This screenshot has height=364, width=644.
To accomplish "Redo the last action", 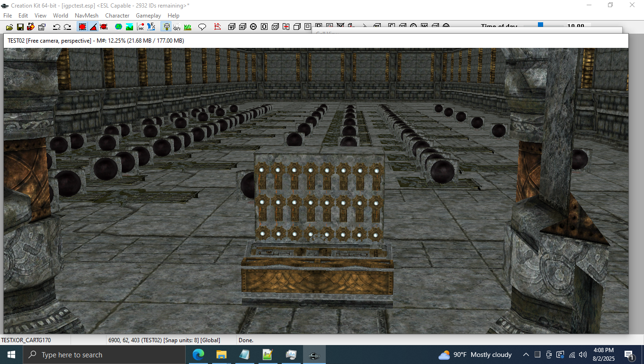I will pyautogui.click(x=67, y=27).
